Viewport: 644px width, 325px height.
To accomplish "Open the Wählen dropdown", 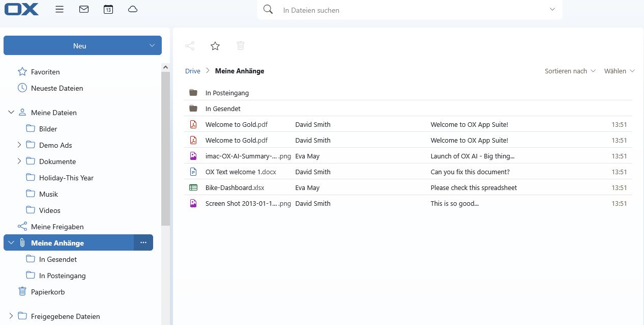I will 619,71.
